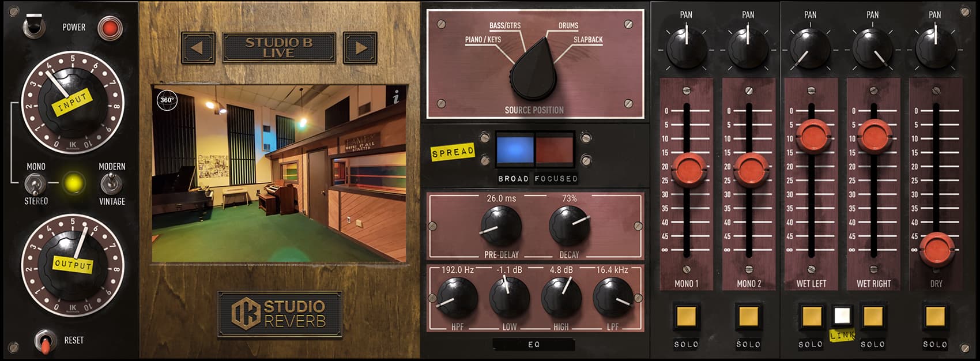
Task: Open the 360° room view icon
Action: (167, 100)
